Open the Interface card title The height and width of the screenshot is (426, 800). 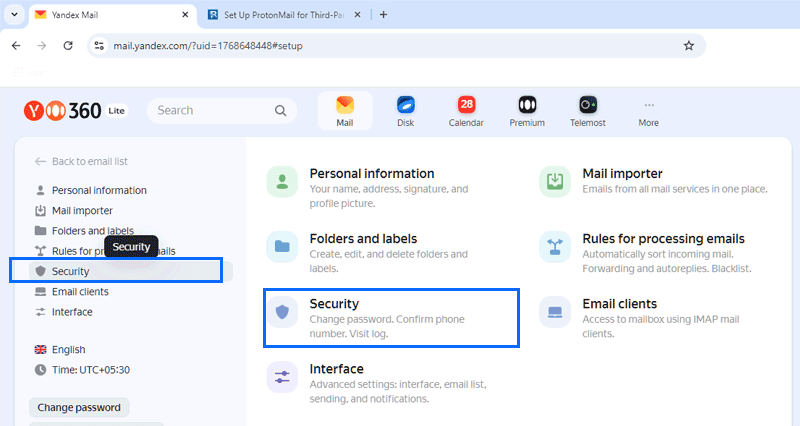click(336, 369)
